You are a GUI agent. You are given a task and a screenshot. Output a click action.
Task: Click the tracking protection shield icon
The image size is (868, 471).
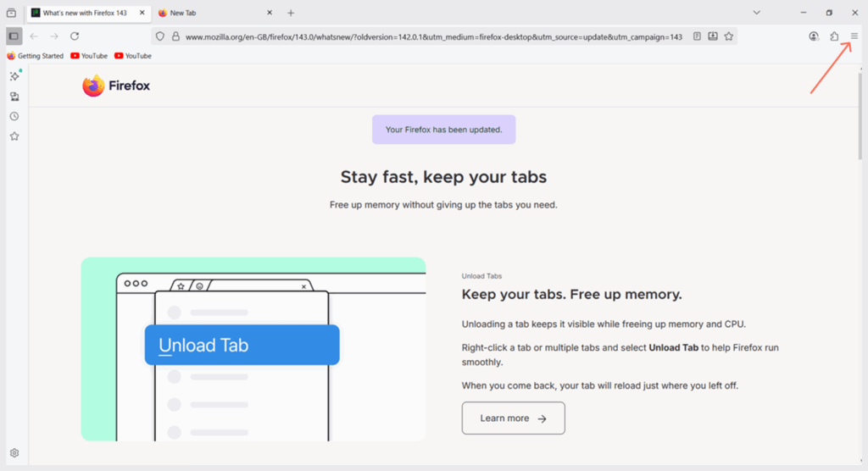click(160, 36)
